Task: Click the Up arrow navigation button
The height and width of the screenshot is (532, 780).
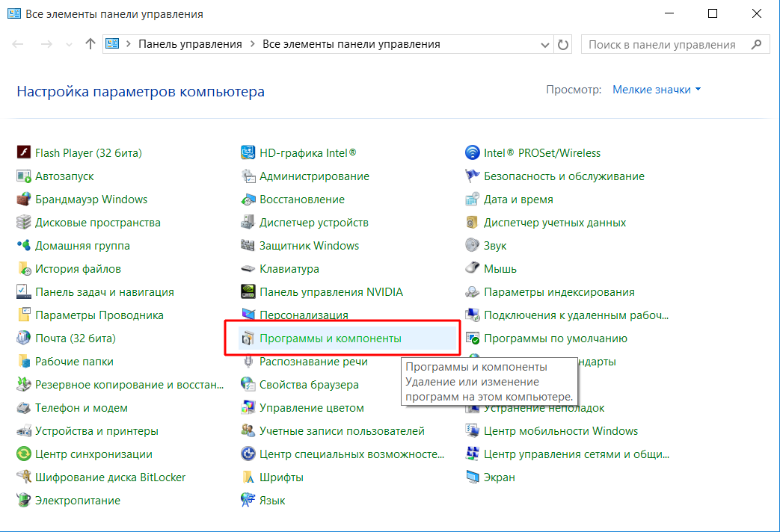Action: pos(90,44)
